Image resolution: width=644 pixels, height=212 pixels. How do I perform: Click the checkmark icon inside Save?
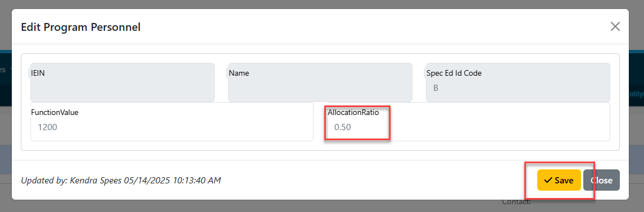pos(548,181)
